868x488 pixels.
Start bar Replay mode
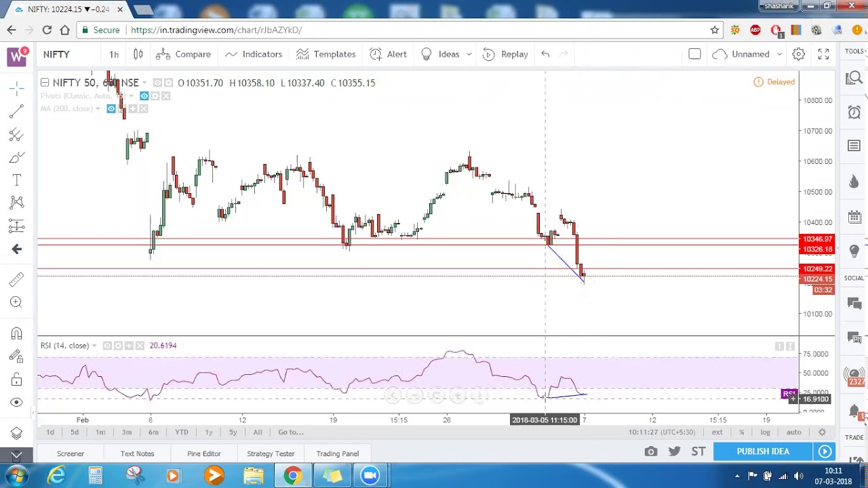click(x=505, y=54)
